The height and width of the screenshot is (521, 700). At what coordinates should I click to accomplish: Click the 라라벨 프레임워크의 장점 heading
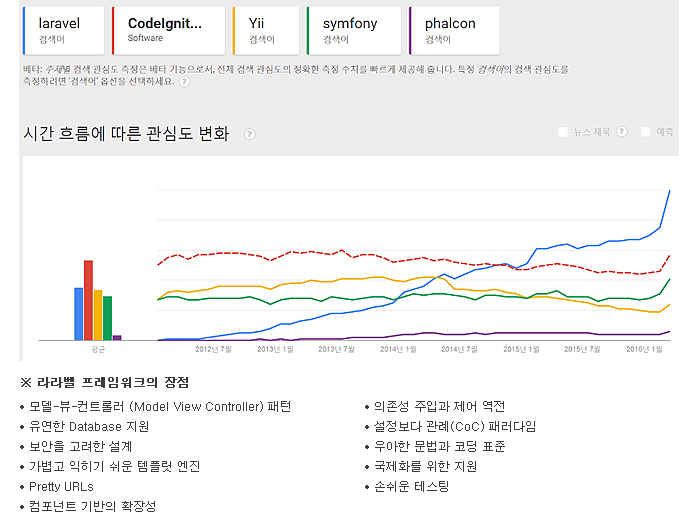[x=104, y=383]
